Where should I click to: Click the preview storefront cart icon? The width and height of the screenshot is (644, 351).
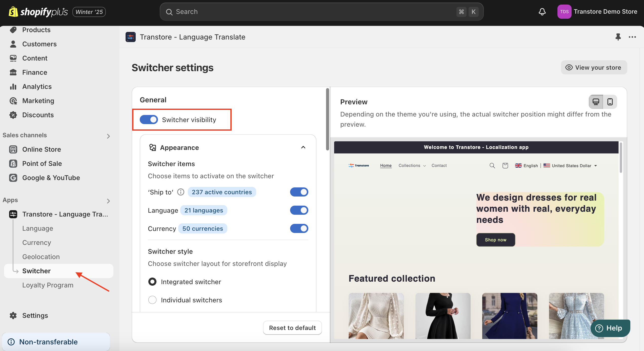point(505,166)
